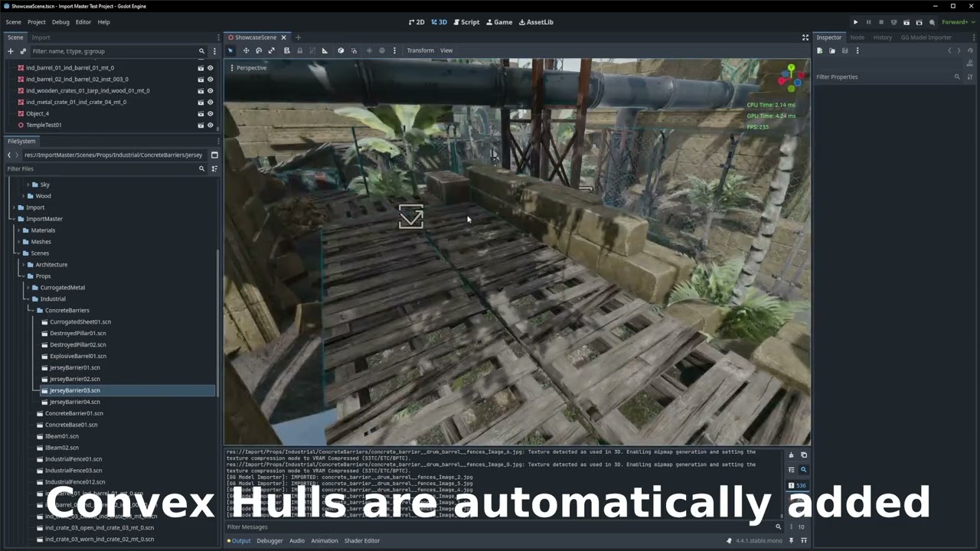
Task: Toggle FileSystem split mode icon
Action: click(x=214, y=155)
